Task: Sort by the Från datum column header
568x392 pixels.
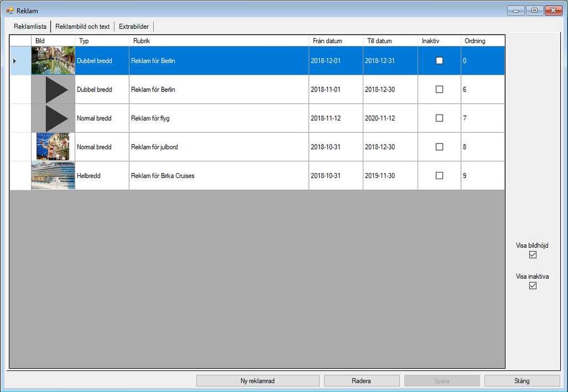Action: pos(336,40)
